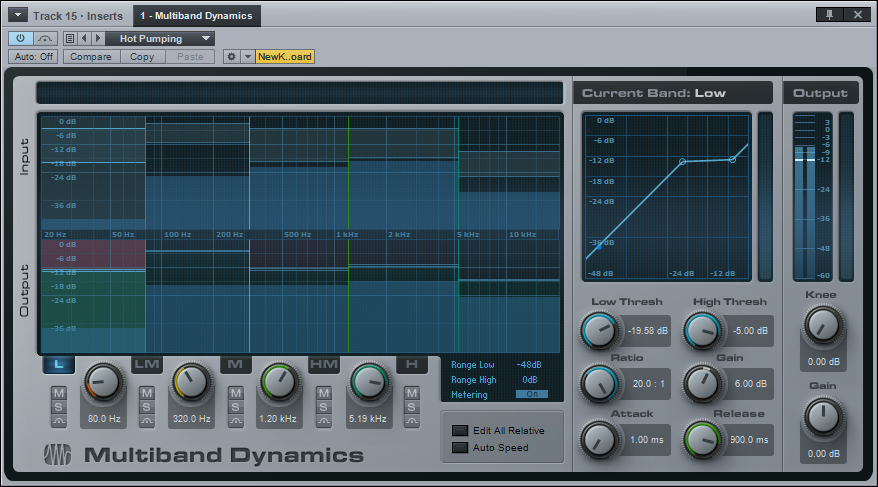Open the preset list icon
878x487 pixels.
[70, 39]
